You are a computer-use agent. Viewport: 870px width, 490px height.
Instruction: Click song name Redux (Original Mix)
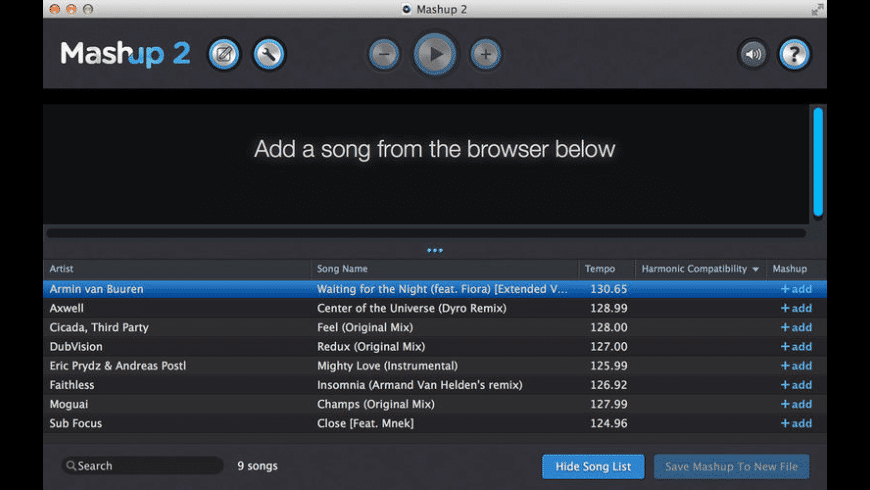click(371, 347)
